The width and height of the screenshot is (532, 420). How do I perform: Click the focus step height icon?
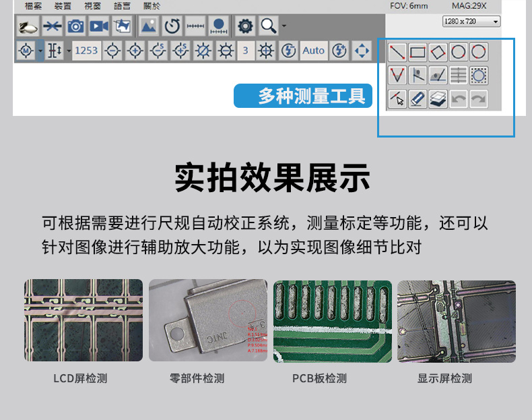(55, 51)
